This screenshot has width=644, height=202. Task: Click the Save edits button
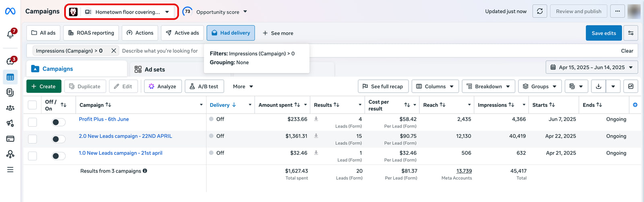pyautogui.click(x=604, y=33)
